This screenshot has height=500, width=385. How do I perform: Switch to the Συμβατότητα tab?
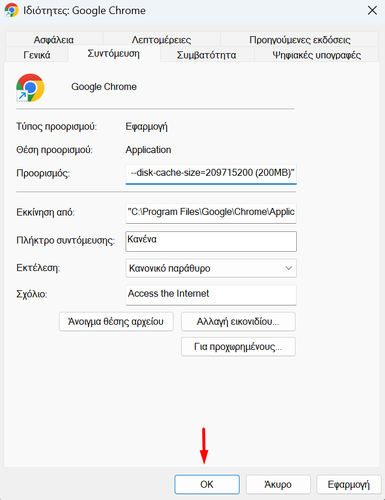207,55
